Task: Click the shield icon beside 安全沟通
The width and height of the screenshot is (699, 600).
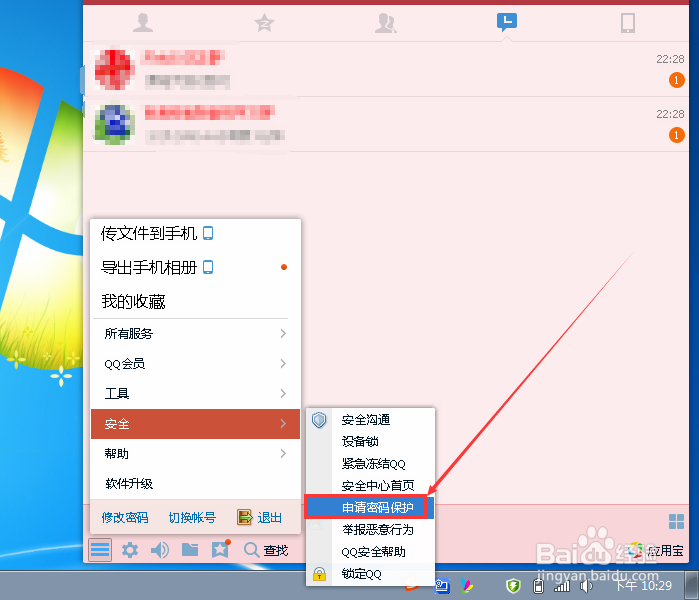Action: (319, 419)
